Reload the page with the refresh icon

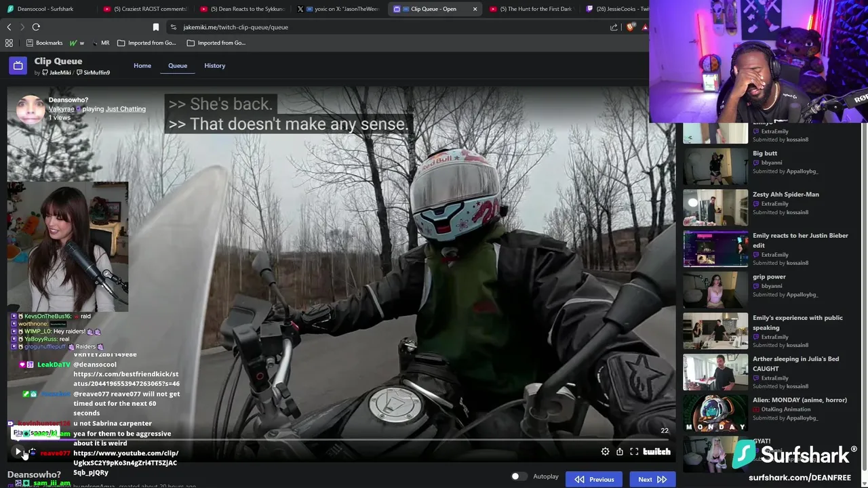pyautogui.click(x=36, y=27)
